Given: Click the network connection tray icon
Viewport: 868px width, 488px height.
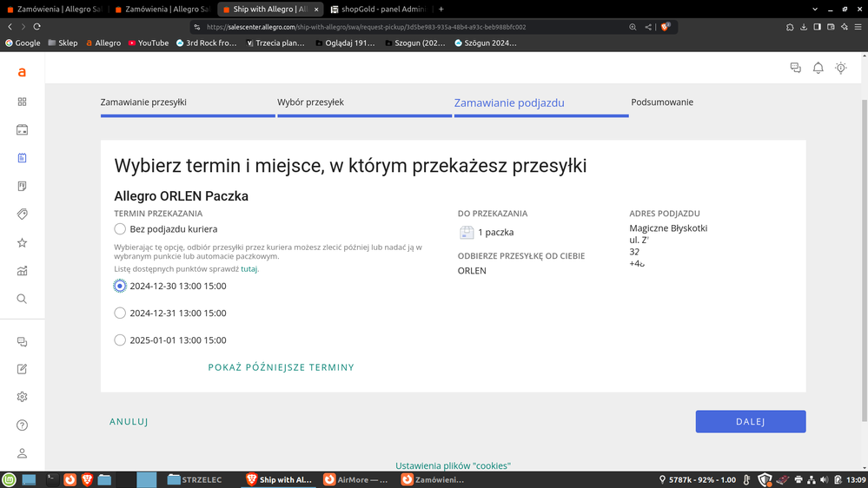Looking at the screenshot, I should (x=812, y=479).
